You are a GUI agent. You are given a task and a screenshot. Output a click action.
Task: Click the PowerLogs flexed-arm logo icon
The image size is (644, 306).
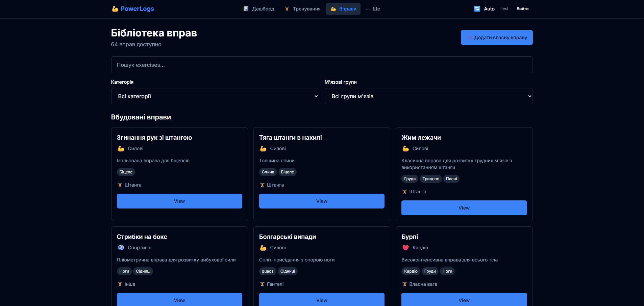(115, 9)
